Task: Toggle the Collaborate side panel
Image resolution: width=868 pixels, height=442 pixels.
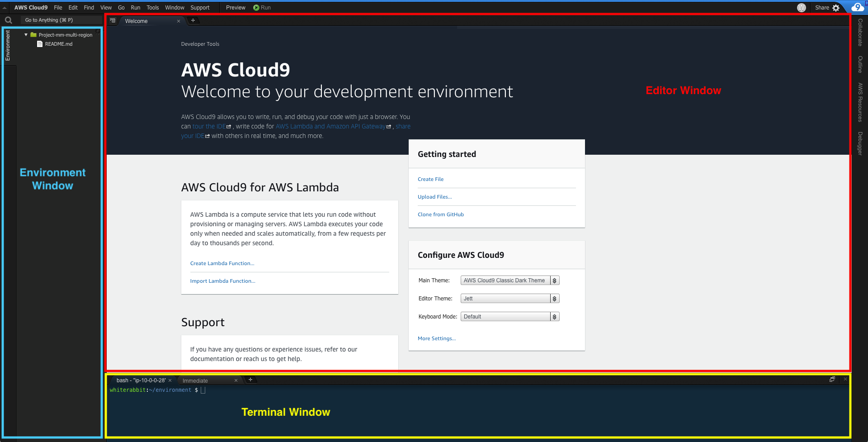Action: [x=860, y=33]
